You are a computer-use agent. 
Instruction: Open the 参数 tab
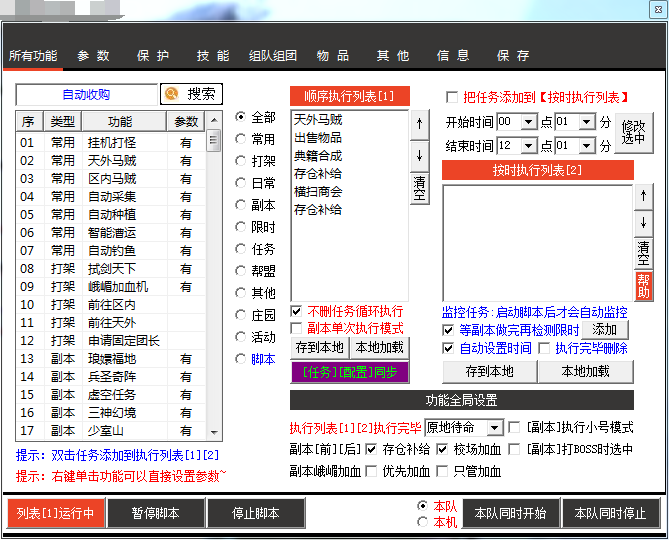point(93,56)
